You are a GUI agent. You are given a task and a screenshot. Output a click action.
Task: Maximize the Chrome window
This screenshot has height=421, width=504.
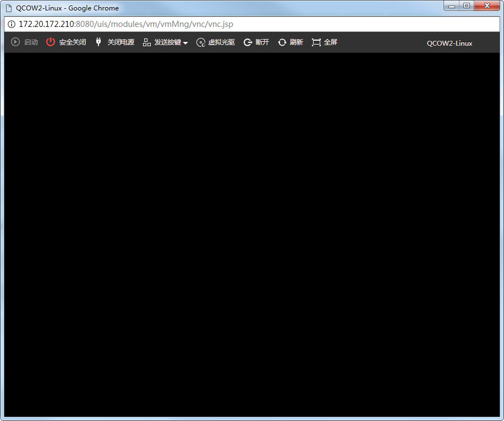point(467,6)
